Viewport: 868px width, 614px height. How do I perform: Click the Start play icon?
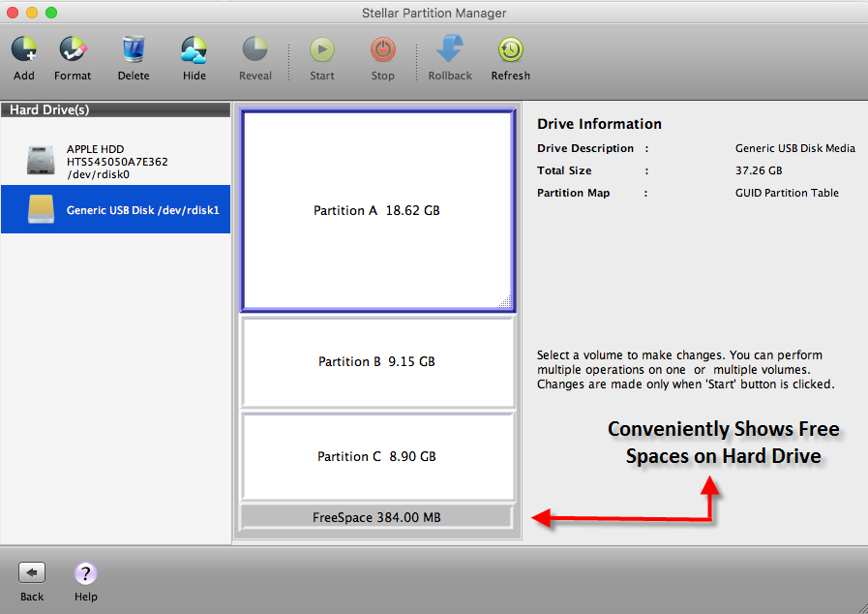point(322,49)
